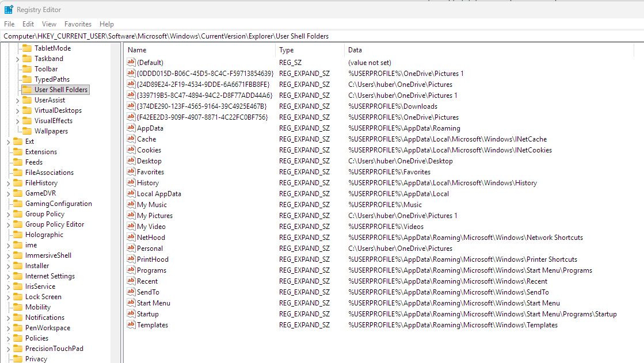Click data cell %USERPROFILE%\Music

point(385,204)
